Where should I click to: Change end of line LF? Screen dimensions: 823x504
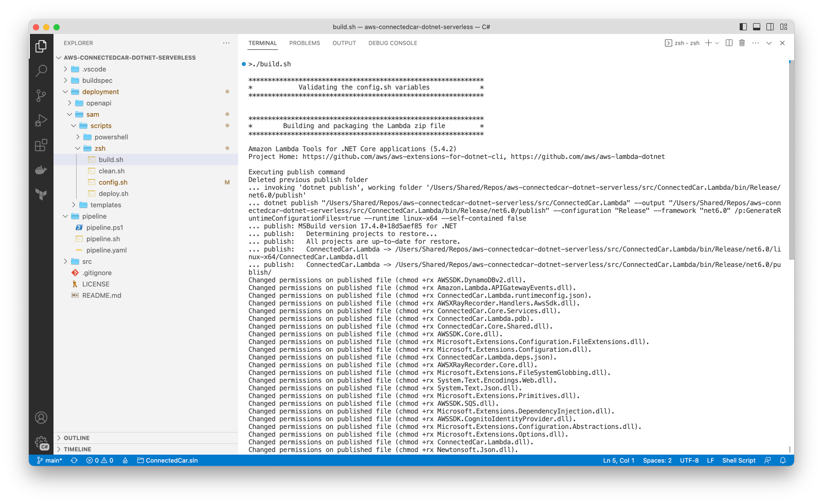click(710, 460)
